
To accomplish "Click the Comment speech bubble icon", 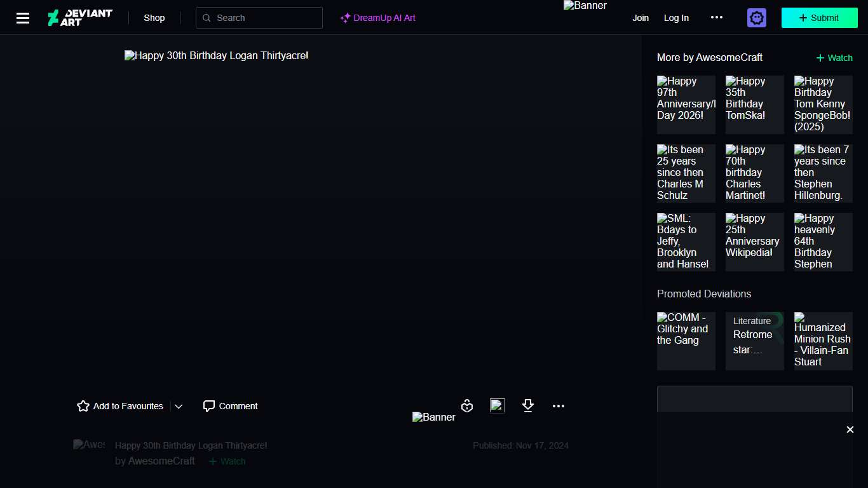I will [209, 406].
